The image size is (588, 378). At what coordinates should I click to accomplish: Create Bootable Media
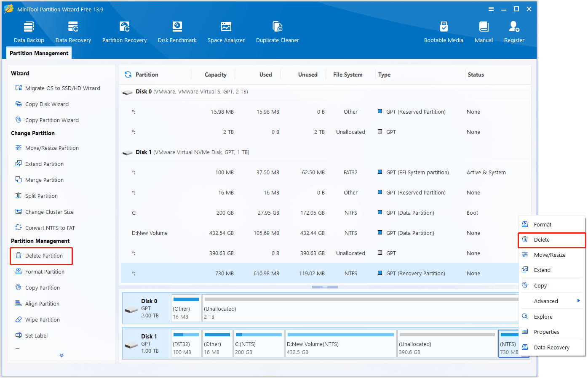pyautogui.click(x=444, y=32)
